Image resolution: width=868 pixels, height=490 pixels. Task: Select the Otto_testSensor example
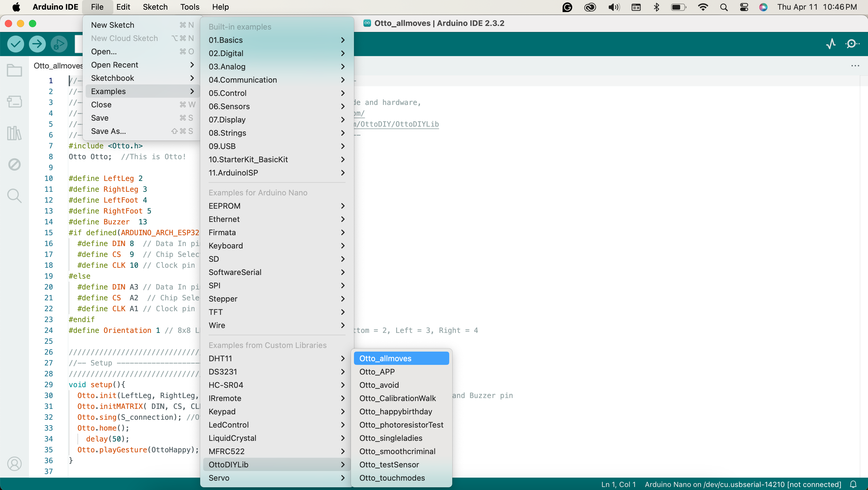pyautogui.click(x=401, y=465)
